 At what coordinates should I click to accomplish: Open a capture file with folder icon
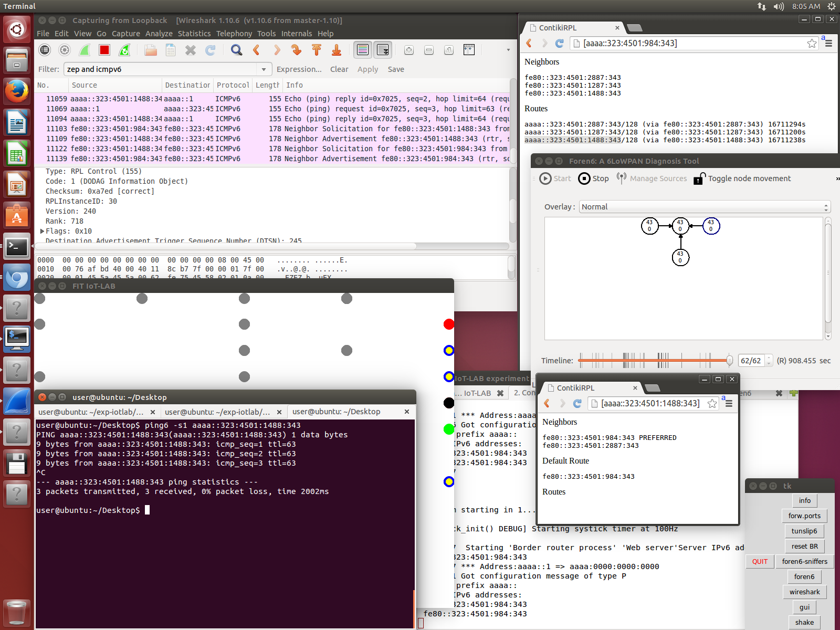151,50
